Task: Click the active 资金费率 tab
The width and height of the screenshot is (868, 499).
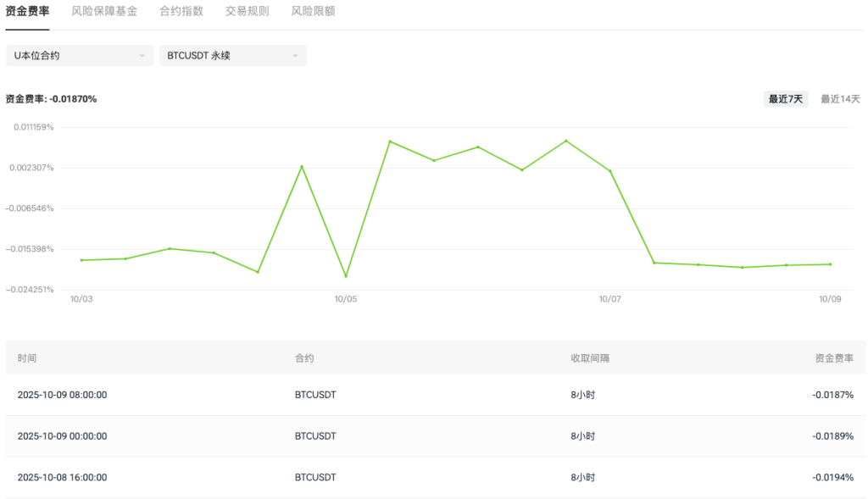Action: click(27, 12)
